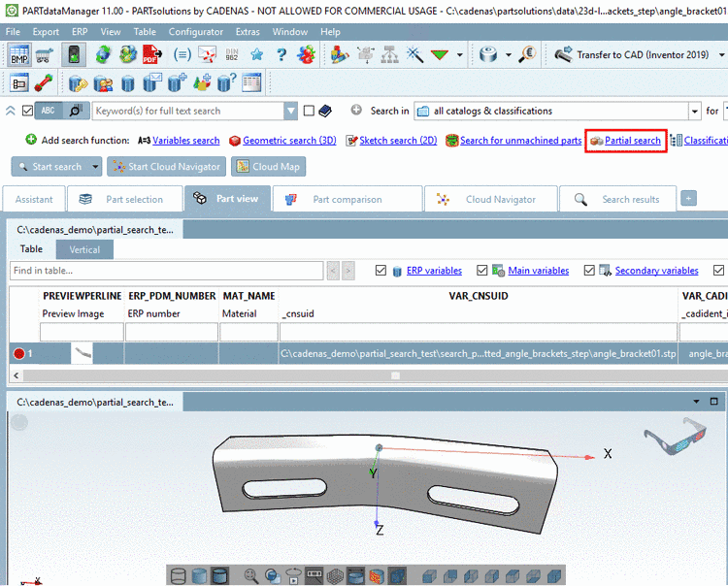The height and width of the screenshot is (586, 728).
Task: Expand the Start search dropdown arrow
Action: 95,167
